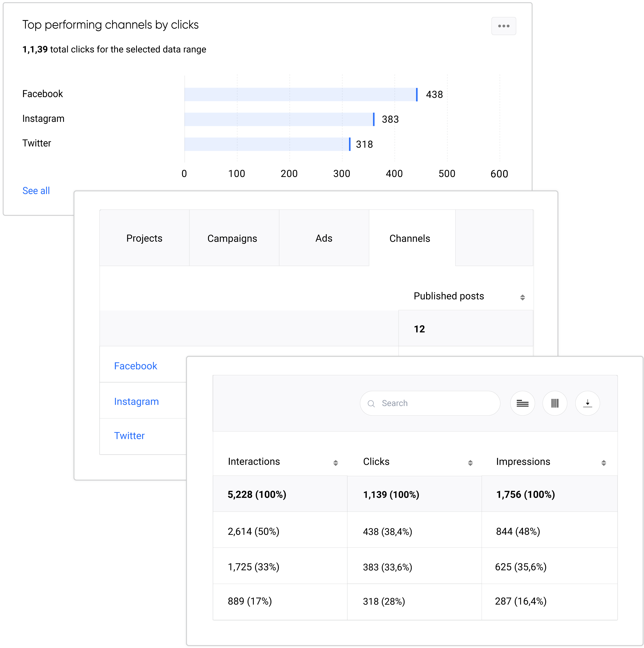Image resolution: width=644 pixels, height=648 pixels.
Task: Switch to the Campaigns tab
Action: [234, 238]
